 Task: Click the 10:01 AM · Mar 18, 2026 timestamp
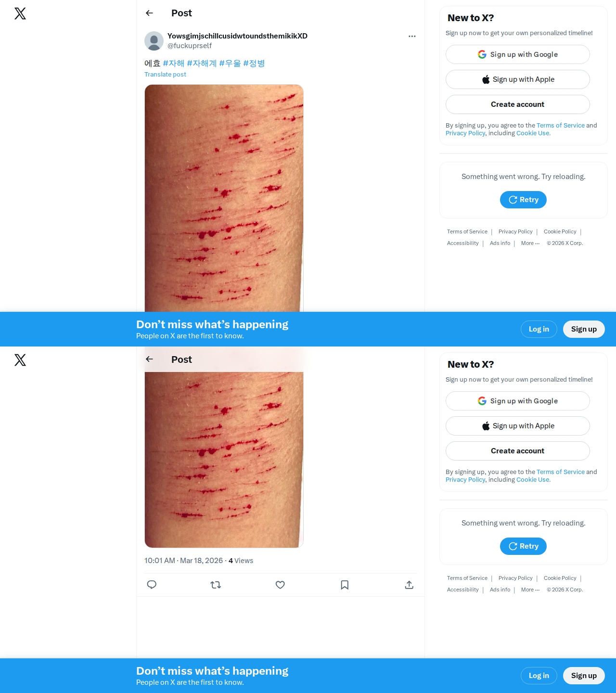pyautogui.click(x=183, y=561)
